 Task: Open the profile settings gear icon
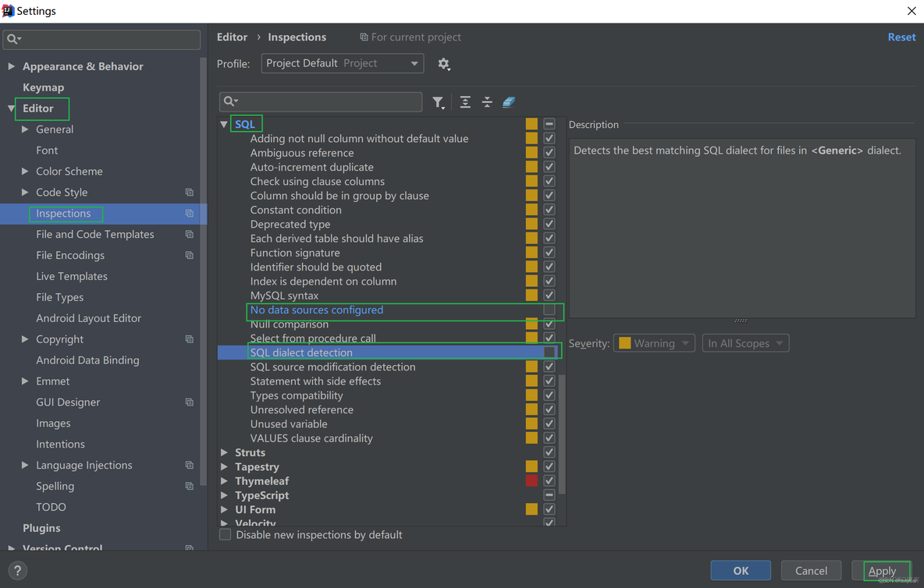[443, 64]
